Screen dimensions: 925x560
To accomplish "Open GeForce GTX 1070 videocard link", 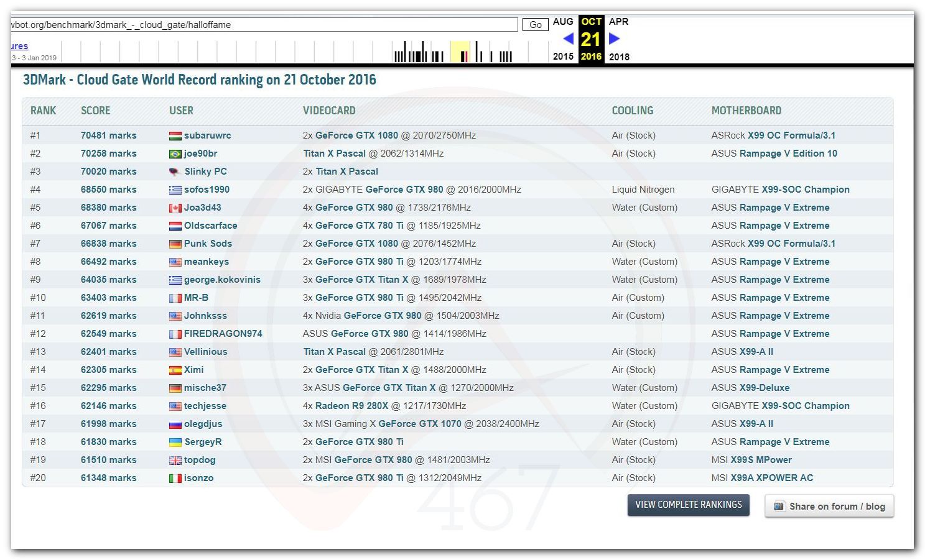I will click(420, 424).
